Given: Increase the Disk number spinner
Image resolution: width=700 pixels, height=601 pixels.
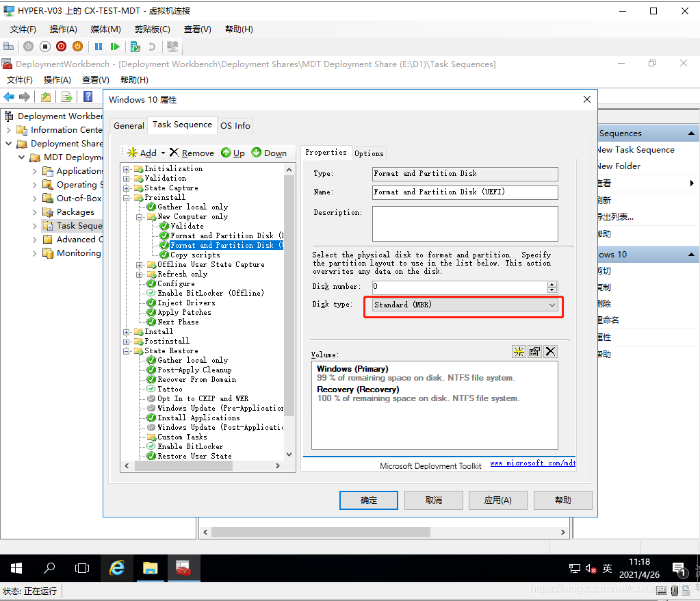Looking at the screenshot, I should [552, 285].
